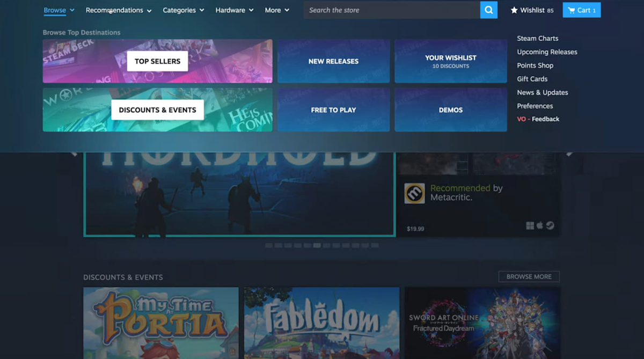Click the SteamOS platform icon near the price
Screen dimensions: 644x359
(x=550, y=225)
